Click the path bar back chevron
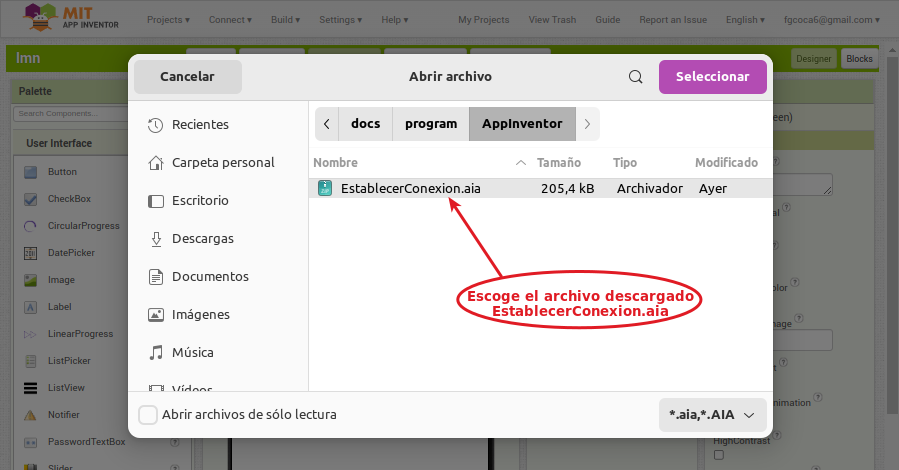The image size is (899, 470). (327, 124)
